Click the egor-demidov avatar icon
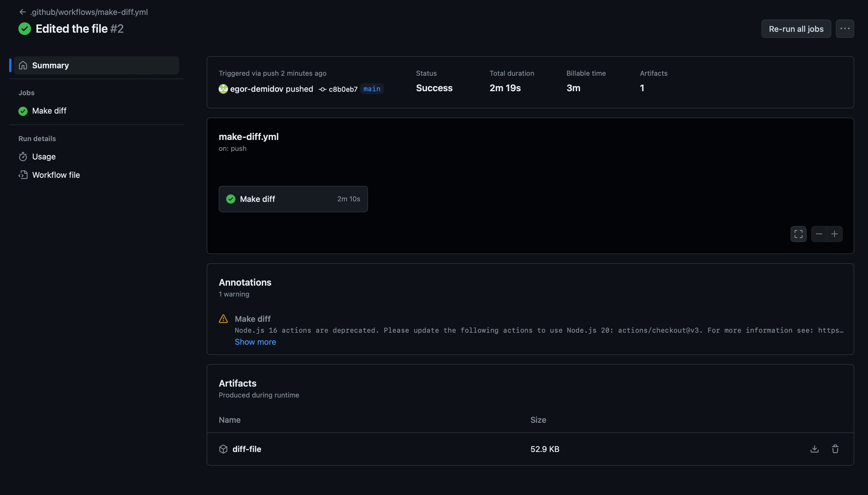 coord(223,89)
